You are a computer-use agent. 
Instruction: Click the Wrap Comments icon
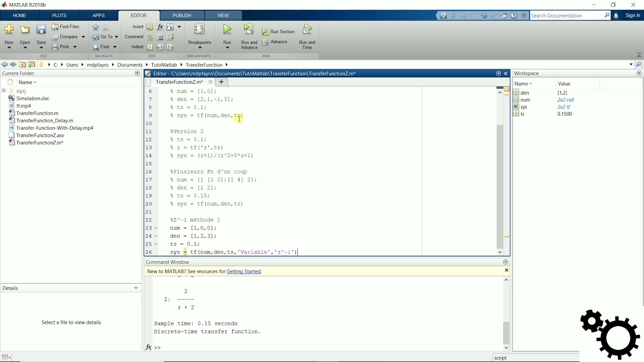pos(170,37)
